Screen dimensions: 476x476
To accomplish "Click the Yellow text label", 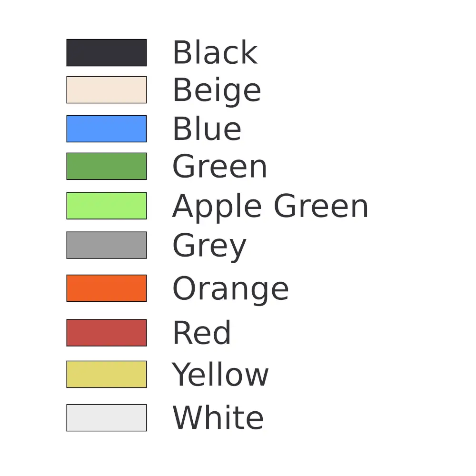I will pyautogui.click(x=220, y=374).
